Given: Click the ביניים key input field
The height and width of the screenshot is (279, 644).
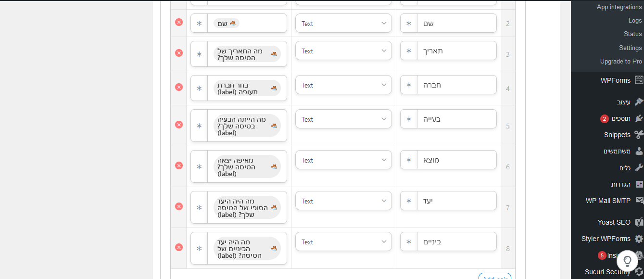Looking at the screenshot, I should (457, 241).
